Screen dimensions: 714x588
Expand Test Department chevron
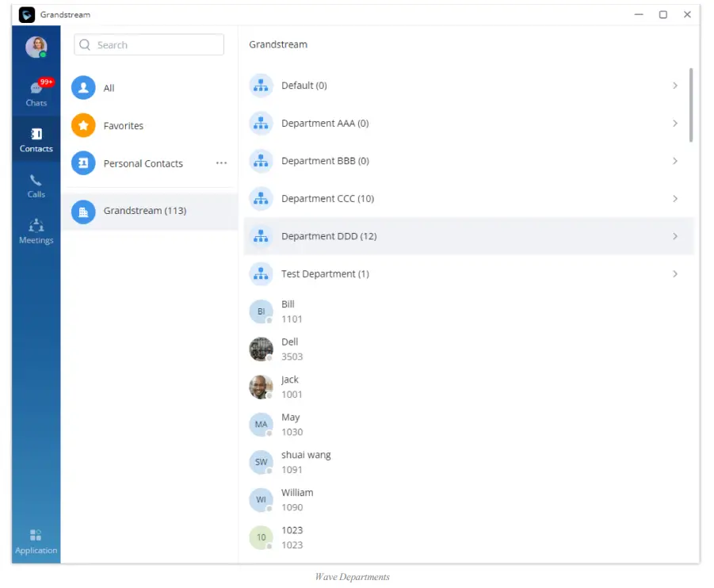[675, 273]
